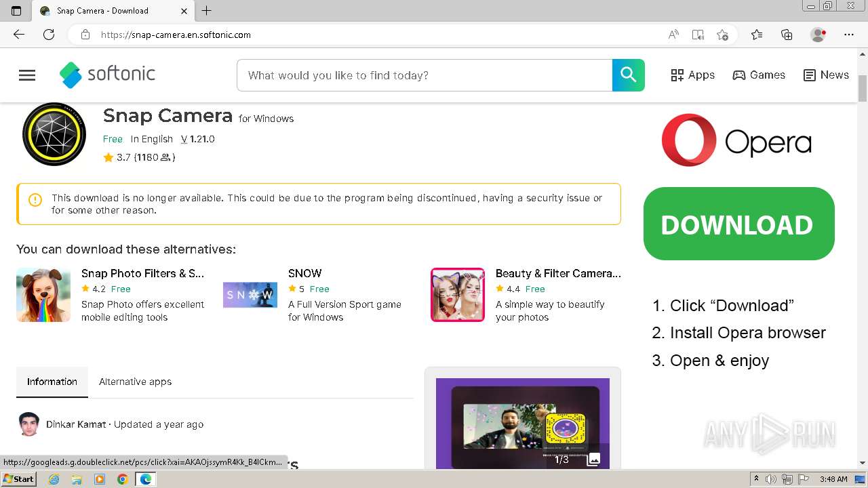The height and width of the screenshot is (488, 868).
Task: Open the Apps section
Action: click(x=693, y=75)
